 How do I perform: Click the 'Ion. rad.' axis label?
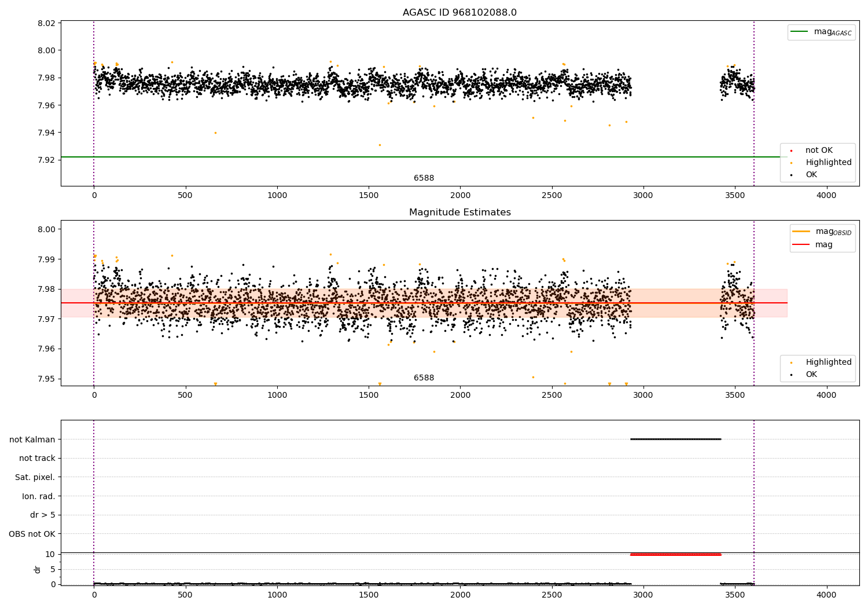coord(39,496)
